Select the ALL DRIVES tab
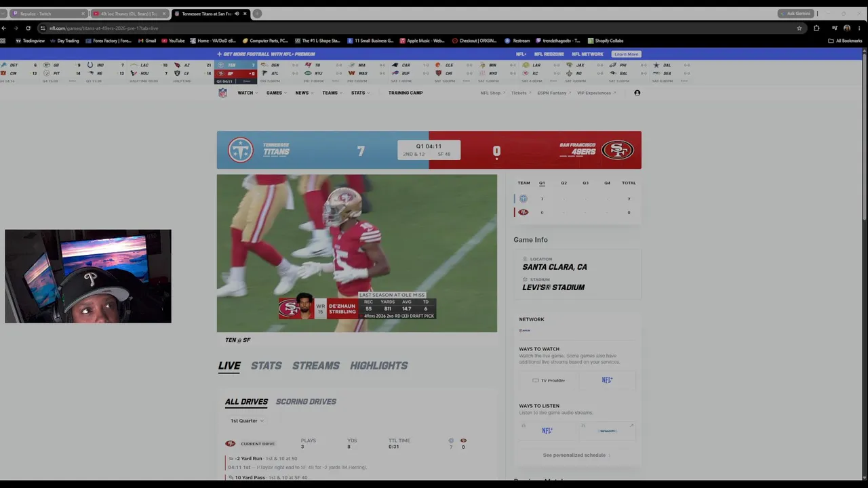The width and height of the screenshot is (868, 488). 246,402
